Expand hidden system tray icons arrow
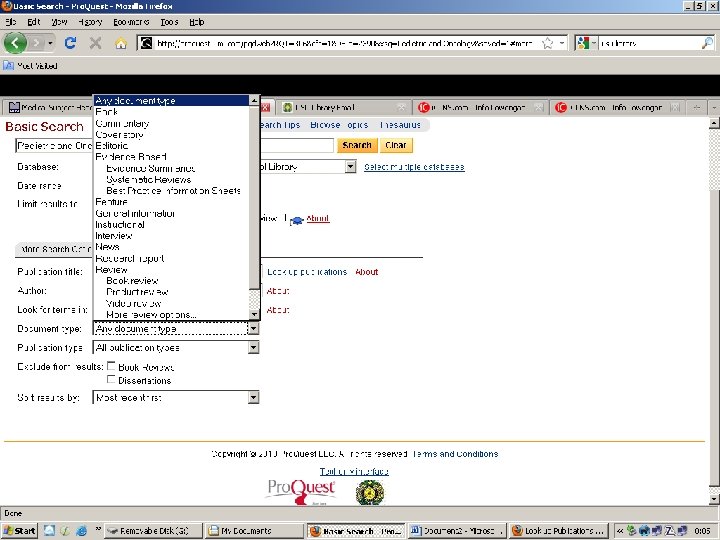The height and width of the screenshot is (540, 720). click(619, 531)
